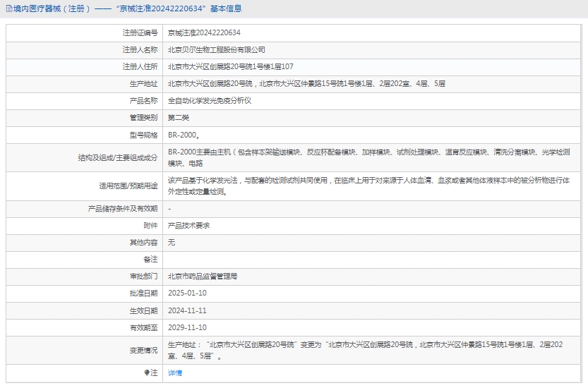This screenshot has width=588, height=388.
Task: Select registration number 京械注准20242220634 value
Action: [204, 32]
